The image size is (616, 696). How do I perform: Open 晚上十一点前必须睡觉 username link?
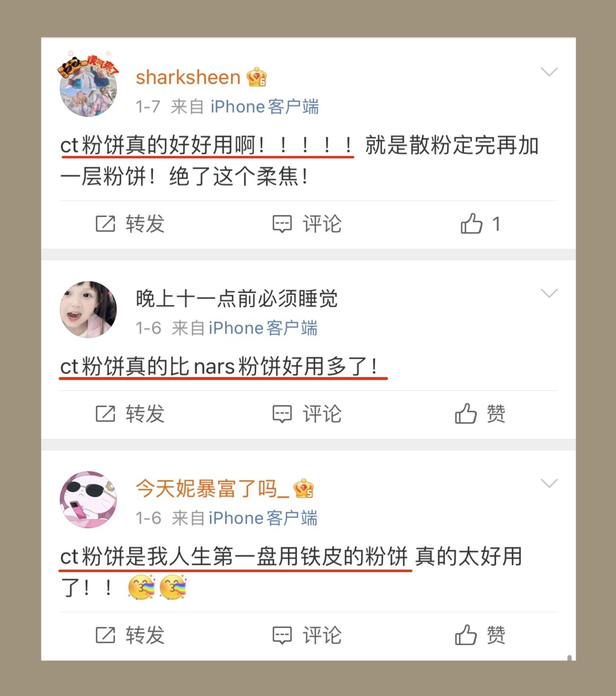click(237, 298)
